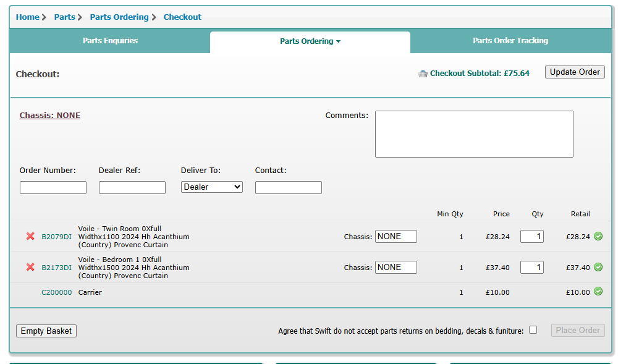Click the B2079DI part number link
Image resolution: width=626 pixels, height=364 pixels.
pos(56,237)
